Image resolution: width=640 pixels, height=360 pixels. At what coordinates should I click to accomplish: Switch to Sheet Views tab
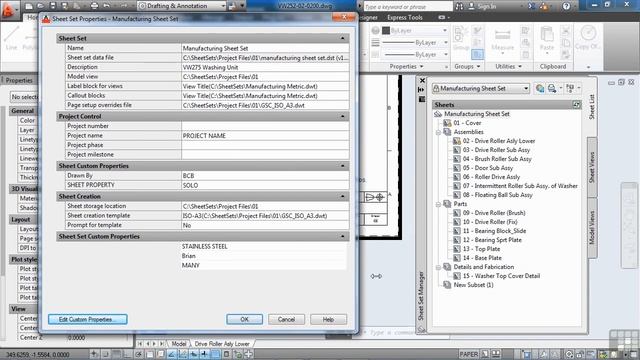click(592, 167)
